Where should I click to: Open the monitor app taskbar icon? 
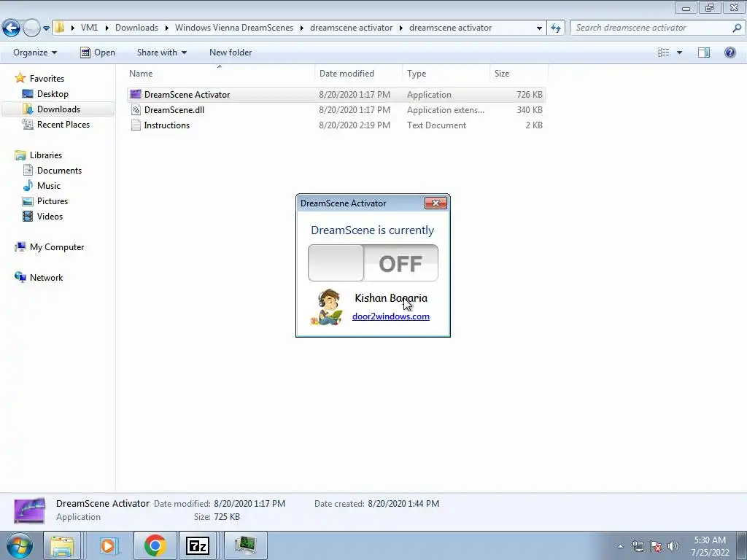(x=245, y=545)
